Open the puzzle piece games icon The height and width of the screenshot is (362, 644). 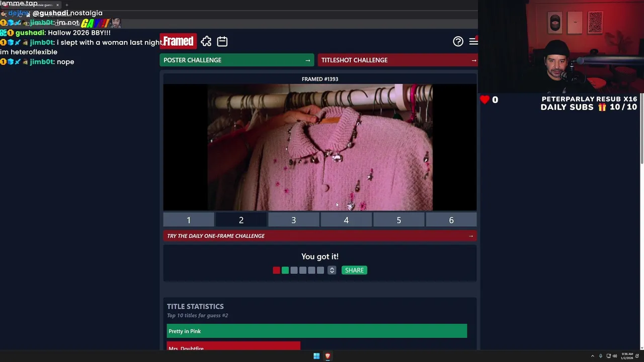coord(206,42)
